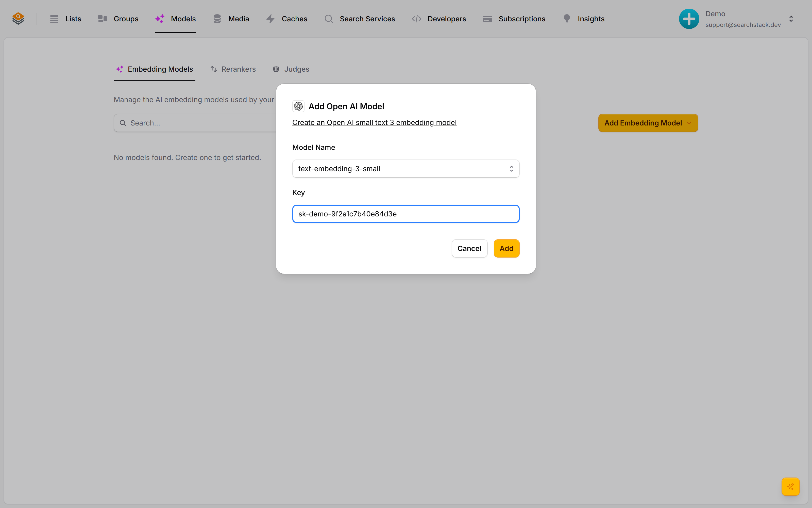Switch to the Rerankers tab
The width and height of the screenshot is (812, 508).
click(x=233, y=69)
